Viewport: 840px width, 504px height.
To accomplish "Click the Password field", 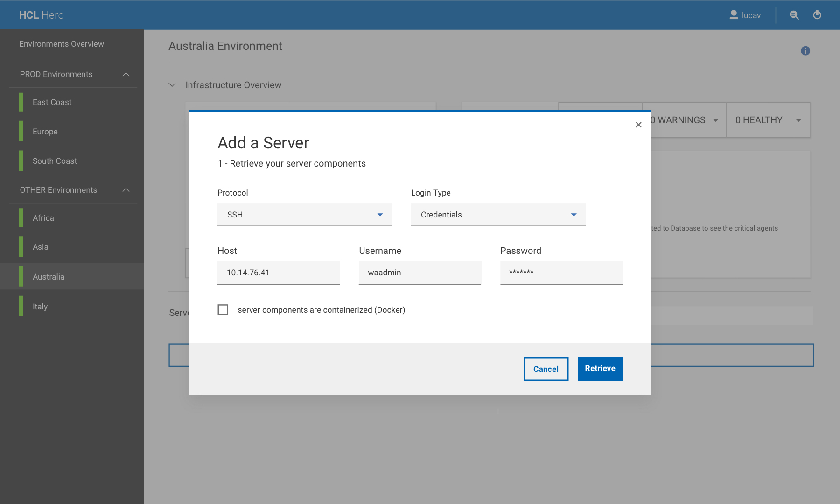I will coord(561,273).
